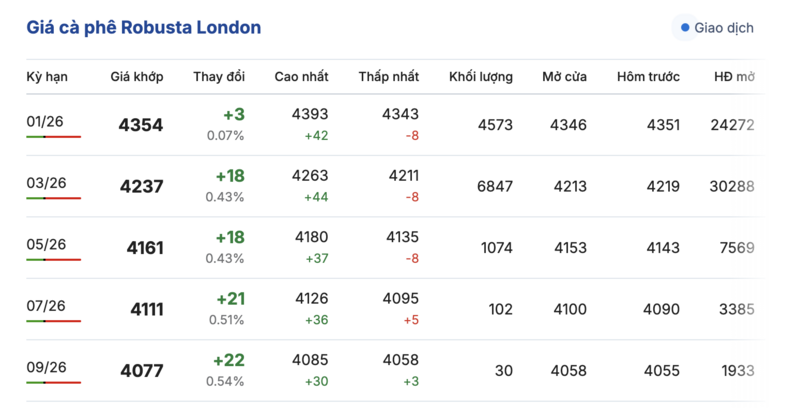Sort by the Thay đổi column header
Screen dimensions: 800x410
point(219,76)
